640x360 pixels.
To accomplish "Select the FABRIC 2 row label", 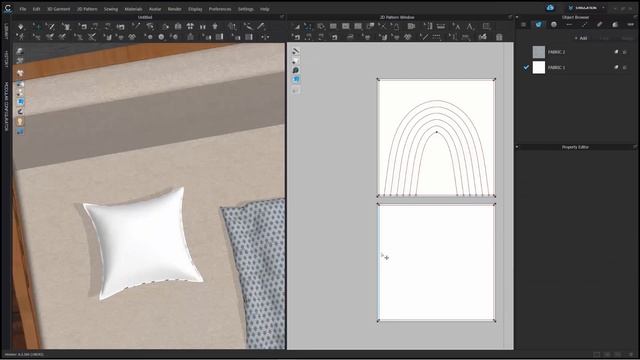I will tap(556, 52).
